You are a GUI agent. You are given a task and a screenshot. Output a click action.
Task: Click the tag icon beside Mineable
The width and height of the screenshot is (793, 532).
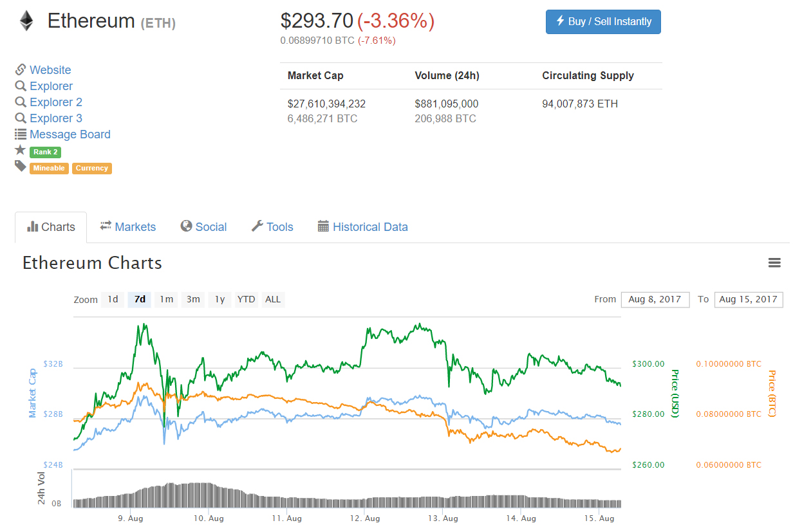[21, 167]
